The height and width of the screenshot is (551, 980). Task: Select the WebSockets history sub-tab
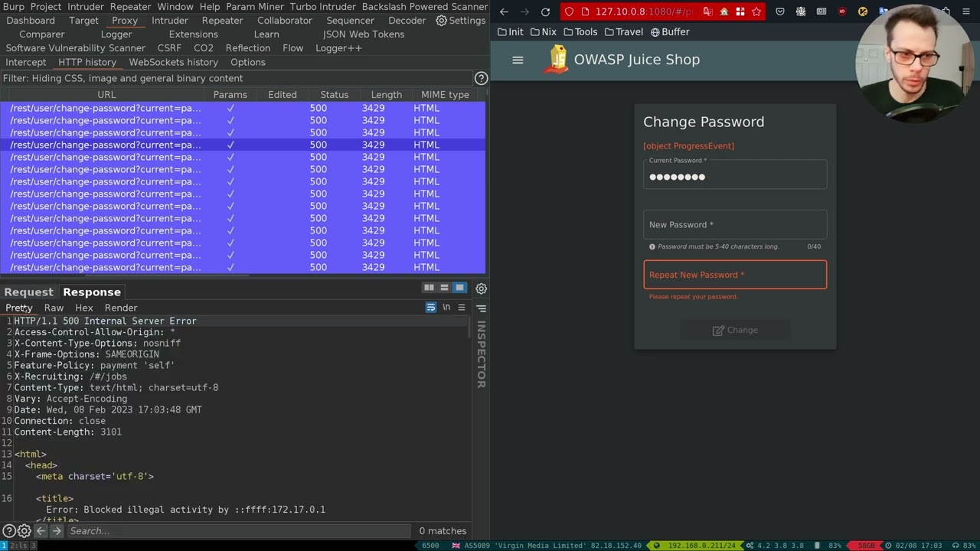click(174, 62)
